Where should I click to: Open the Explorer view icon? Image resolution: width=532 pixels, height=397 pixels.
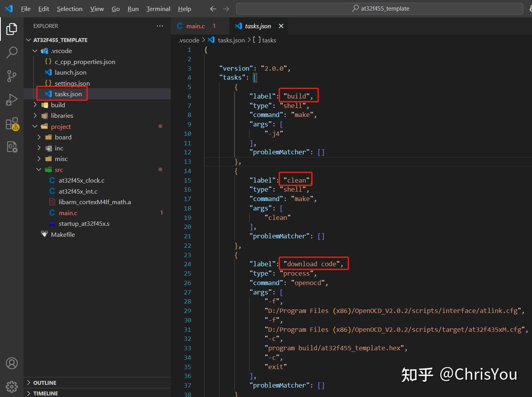[11, 29]
